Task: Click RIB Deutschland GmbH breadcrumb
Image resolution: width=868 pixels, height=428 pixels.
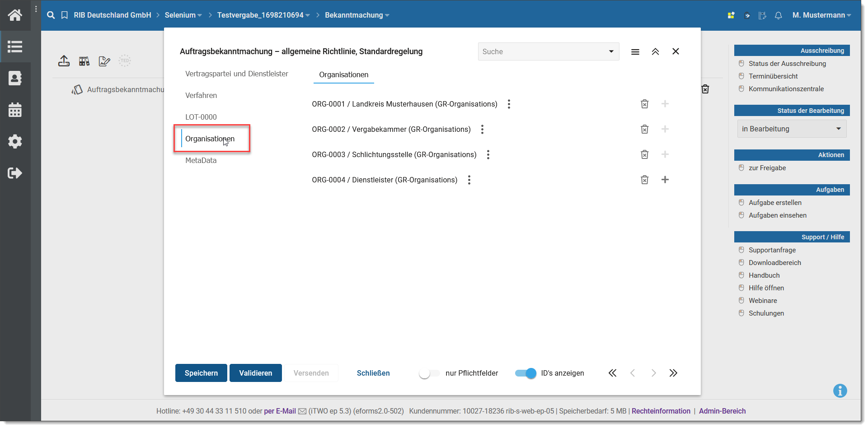Action: [x=113, y=15]
